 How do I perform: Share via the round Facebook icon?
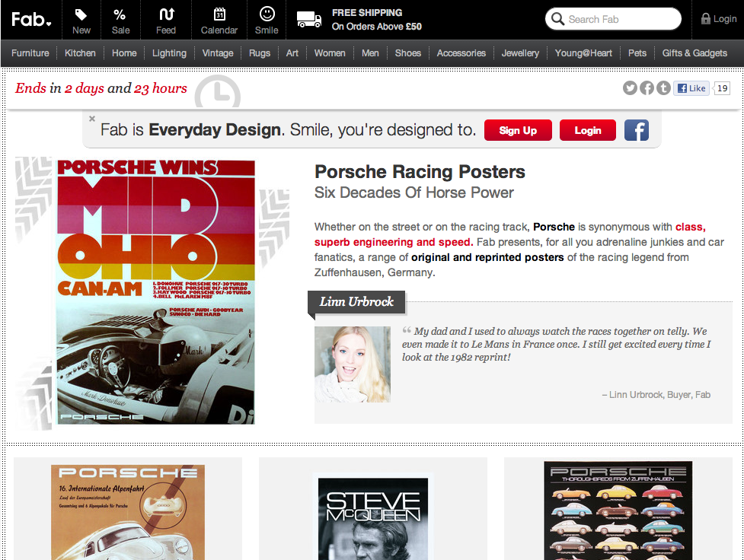[647, 87]
